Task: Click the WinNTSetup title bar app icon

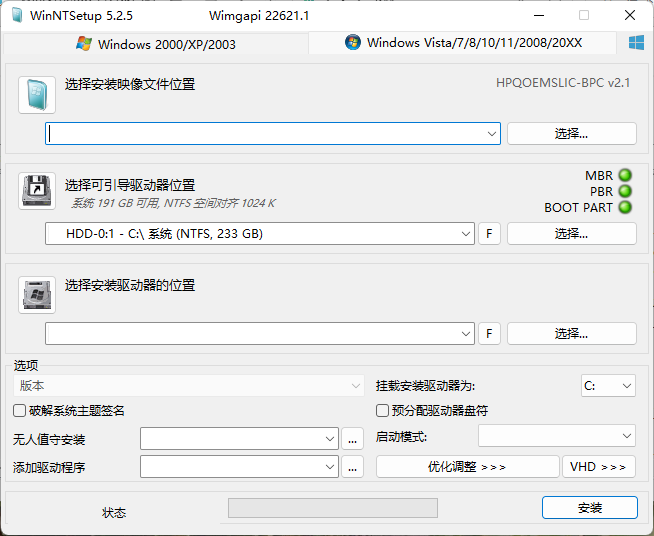Action: point(17,15)
